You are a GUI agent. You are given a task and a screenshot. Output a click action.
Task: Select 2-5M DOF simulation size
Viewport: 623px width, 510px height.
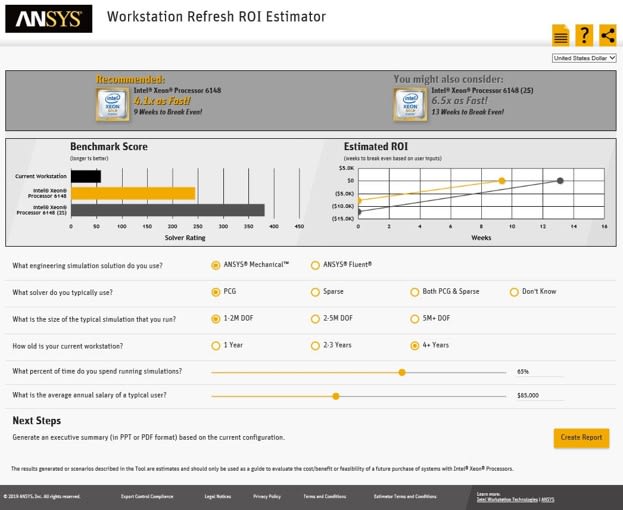pyautogui.click(x=315, y=319)
